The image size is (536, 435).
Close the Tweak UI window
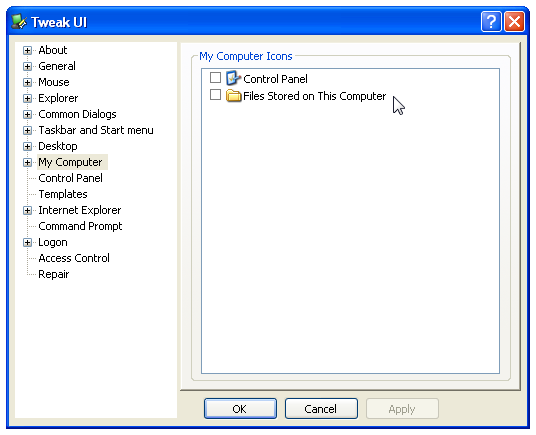pyautogui.click(x=514, y=22)
